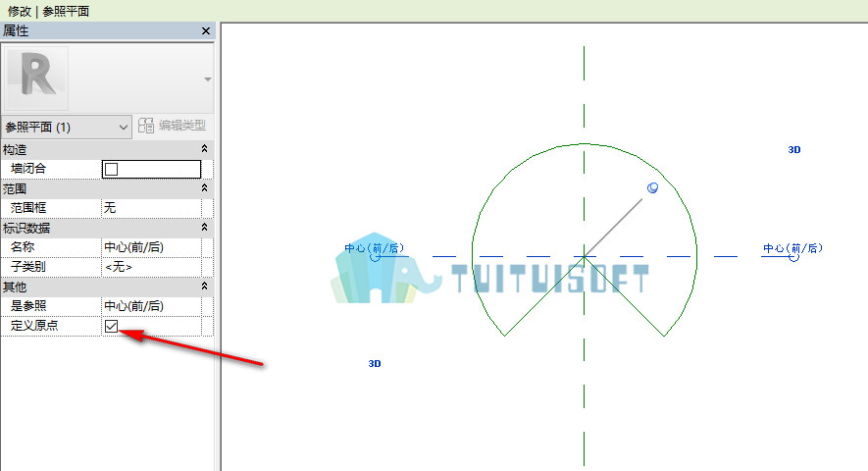Click the 范围框 value field
This screenshot has height=471, width=868.
point(151,208)
